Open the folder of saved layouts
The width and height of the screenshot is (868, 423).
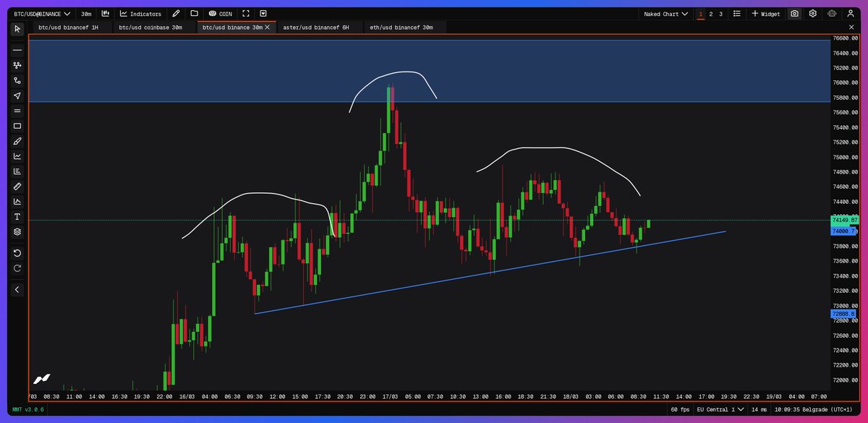click(x=194, y=13)
